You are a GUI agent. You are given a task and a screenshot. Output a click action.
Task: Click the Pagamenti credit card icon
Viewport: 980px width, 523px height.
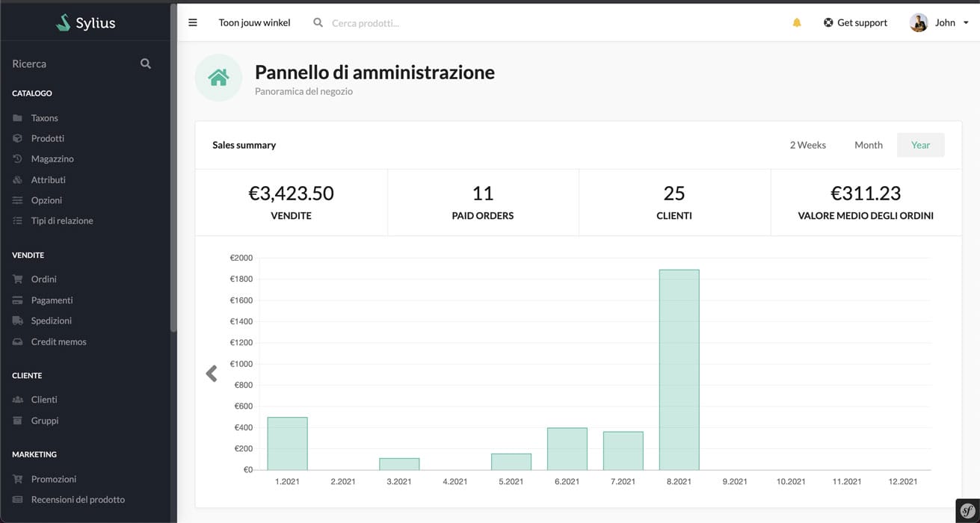(x=18, y=300)
